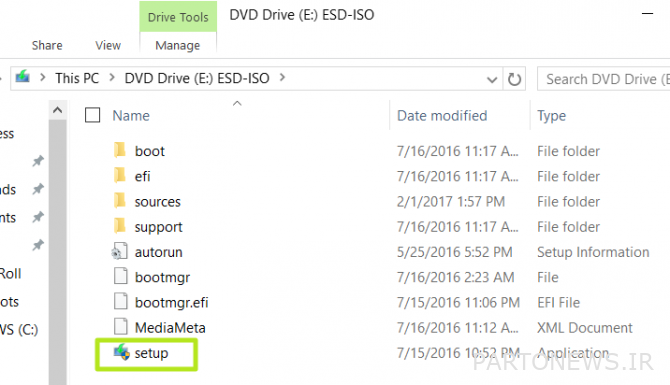The image size is (670, 385).
Task: Click the navigation pane scroll up arrow
Action: 58,110
